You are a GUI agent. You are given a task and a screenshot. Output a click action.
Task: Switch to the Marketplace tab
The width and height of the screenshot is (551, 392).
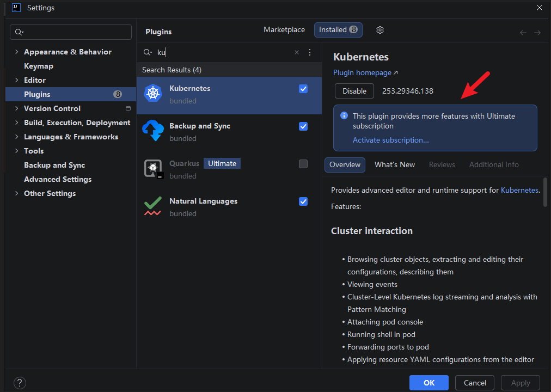pos(284,30)
